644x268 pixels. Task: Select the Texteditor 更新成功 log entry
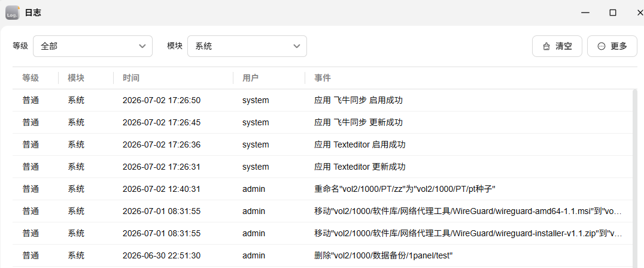tap(323, 167)
